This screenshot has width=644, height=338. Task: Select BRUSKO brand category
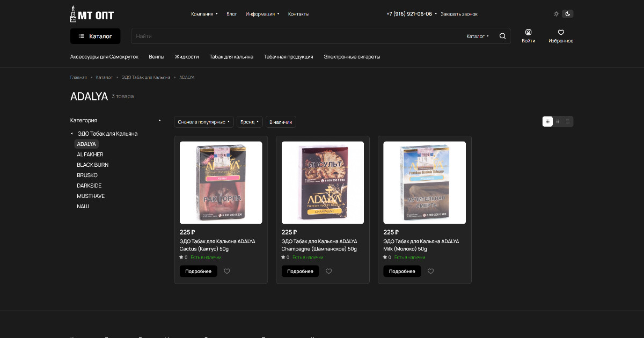coord(87,175)
